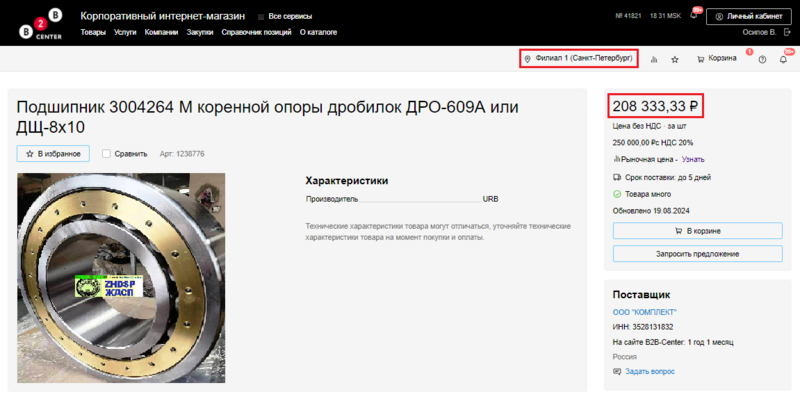Click the manufacturer value URB
This screenshot has height=399, width=800.
point(490,200)
